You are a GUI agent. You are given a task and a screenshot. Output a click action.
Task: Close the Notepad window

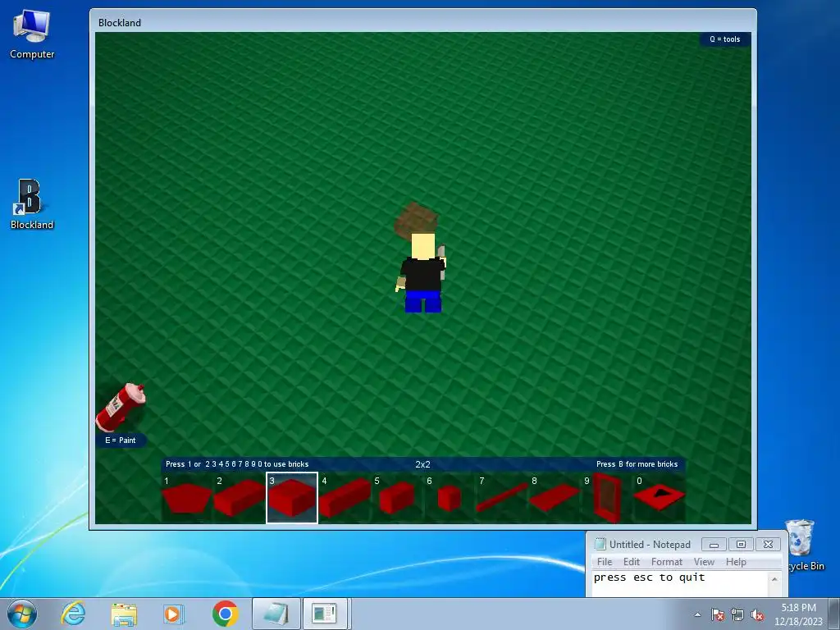point(768,545)
